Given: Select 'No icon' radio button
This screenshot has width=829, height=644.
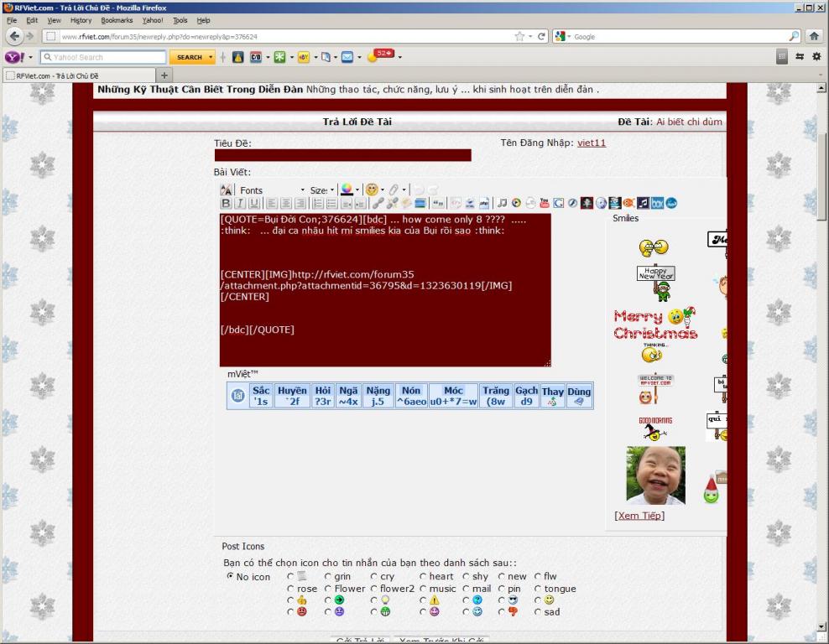Looking at the screenshot, I should click(230, 577).
